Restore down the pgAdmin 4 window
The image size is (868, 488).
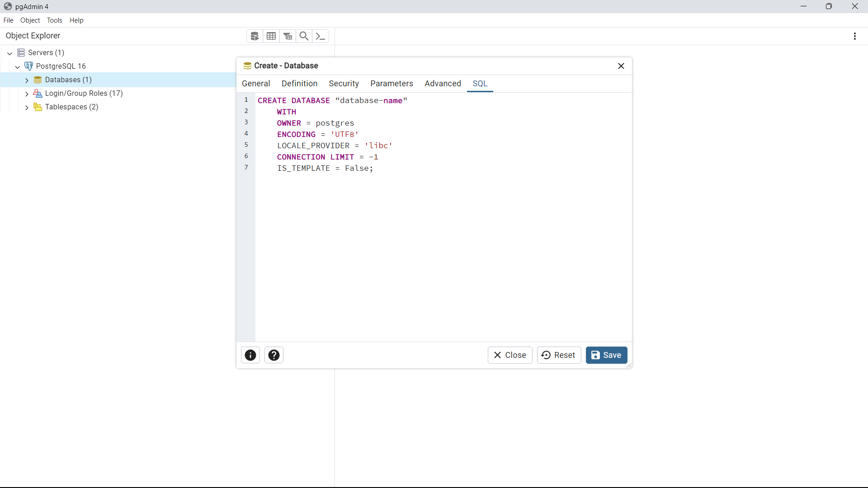click(829, 6)
